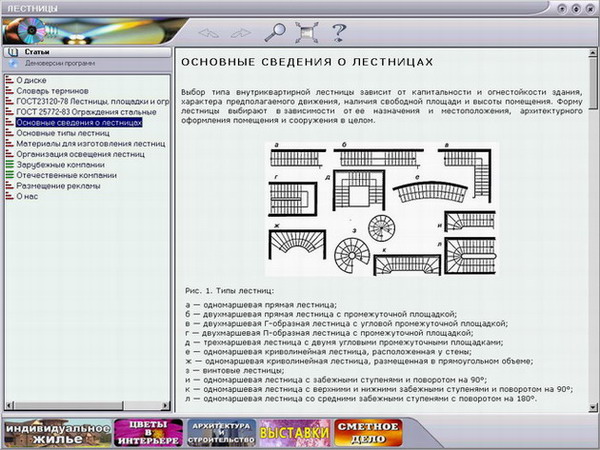The height and width of the screenshot is (450, 600).
Task: Click the forward arrow navigation icon
Action: pyautogui.click(x=241, y=33)
